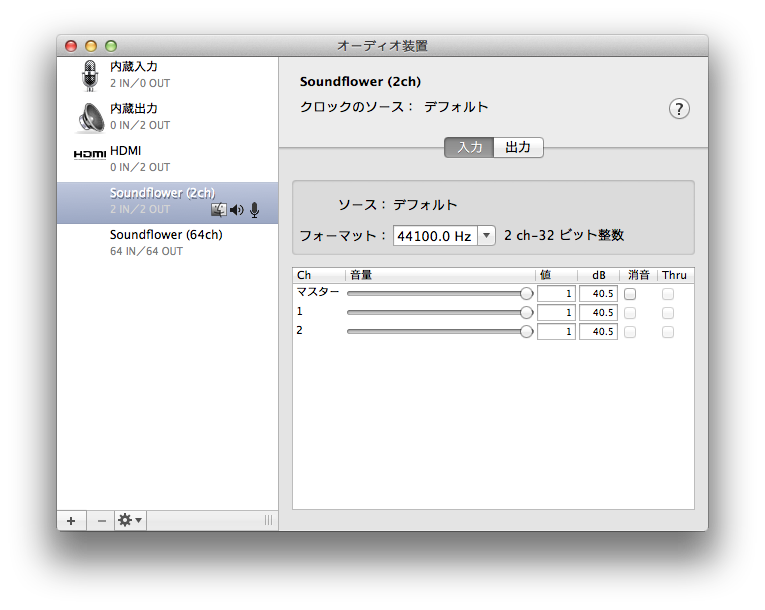
Task: Click the system alert sound icon on Soundflower (2ch)
Action: 219,210
